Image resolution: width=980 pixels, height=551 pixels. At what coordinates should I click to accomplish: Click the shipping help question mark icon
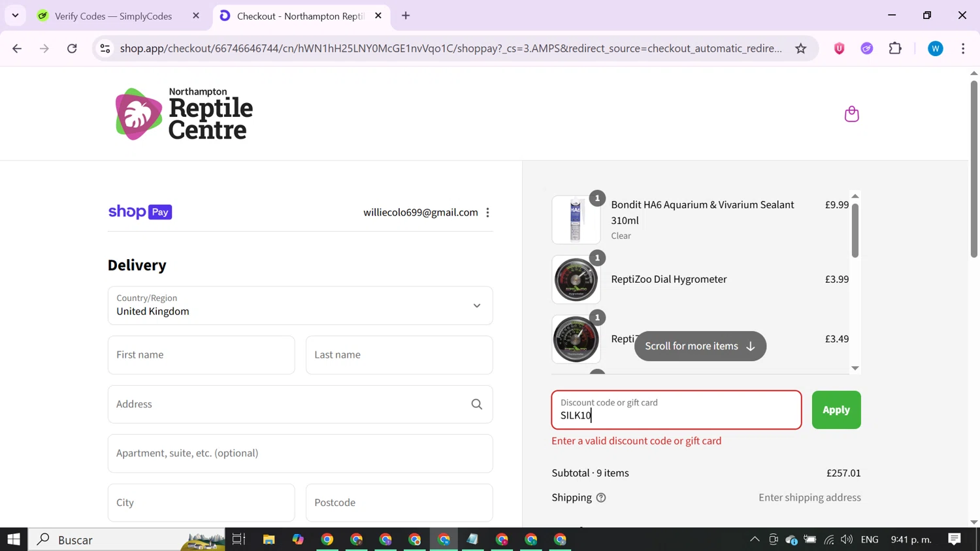pos(601,497)
